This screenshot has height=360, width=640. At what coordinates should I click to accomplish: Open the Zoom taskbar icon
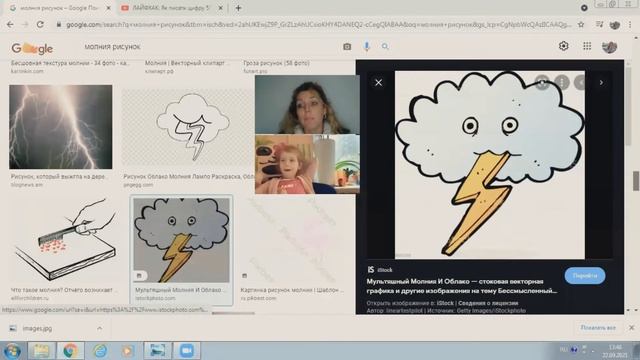click(x=187, y=351)
